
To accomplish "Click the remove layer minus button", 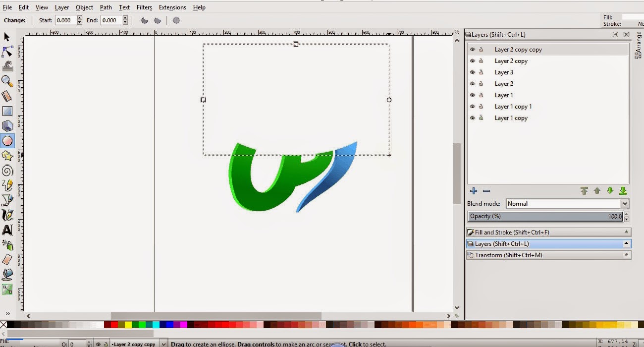I will pyautogui.click(x=486, y=190).
